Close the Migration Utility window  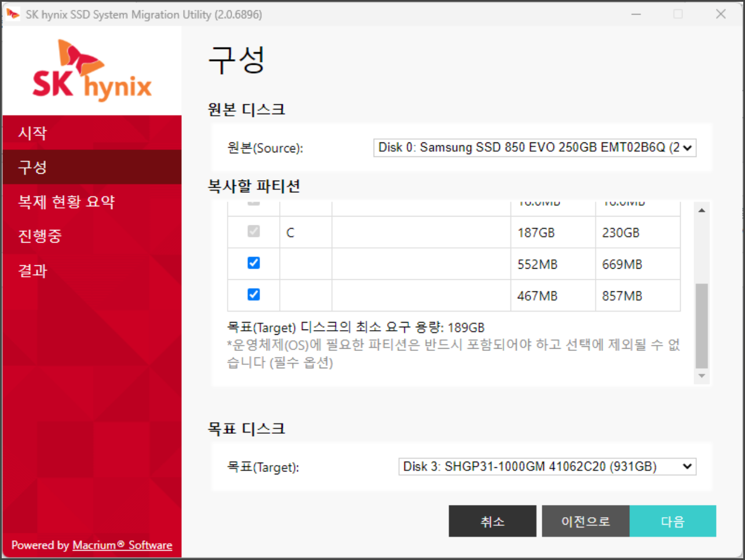pyautogui.click(x=721, y=14)
